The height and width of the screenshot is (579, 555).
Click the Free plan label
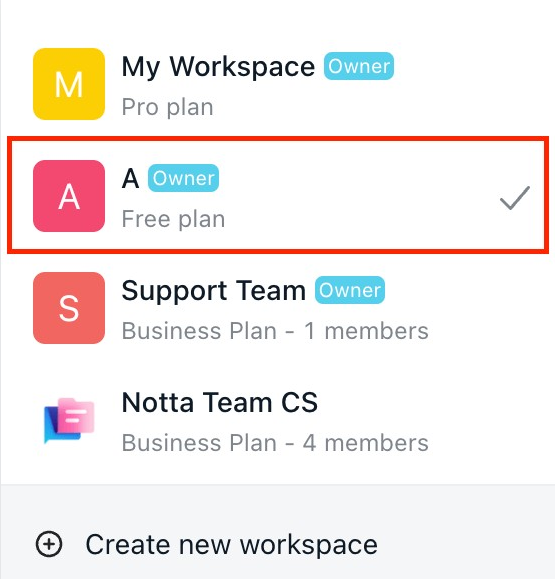pyautogui.click(x=173, y=219)
